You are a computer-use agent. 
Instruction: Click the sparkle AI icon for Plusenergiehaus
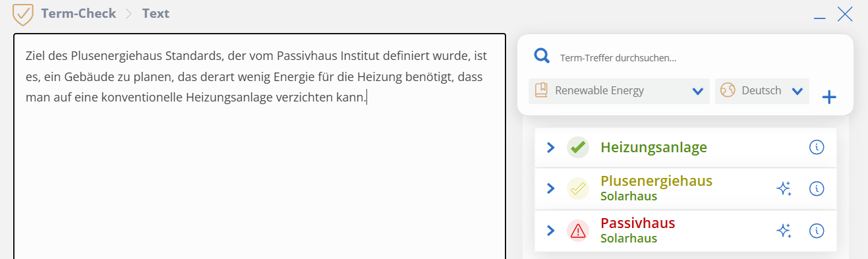(784, 188)
